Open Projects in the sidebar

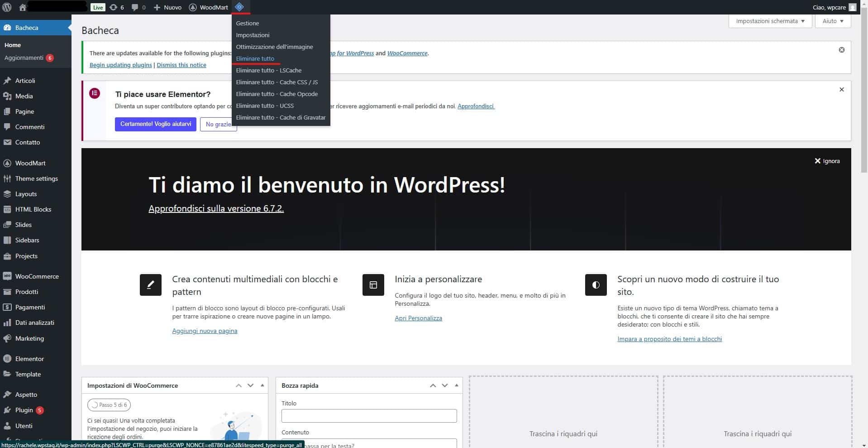(x=36, y=256)
